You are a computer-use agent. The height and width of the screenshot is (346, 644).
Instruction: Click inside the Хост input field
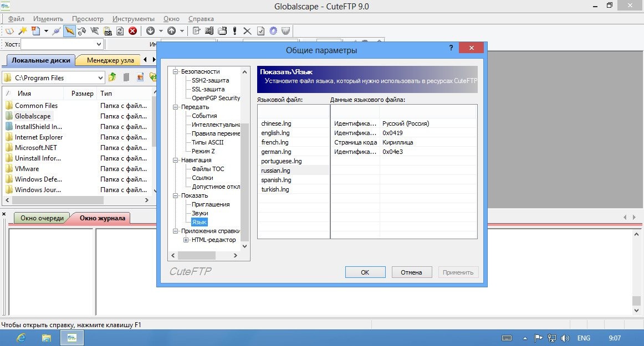pos(58,44)
